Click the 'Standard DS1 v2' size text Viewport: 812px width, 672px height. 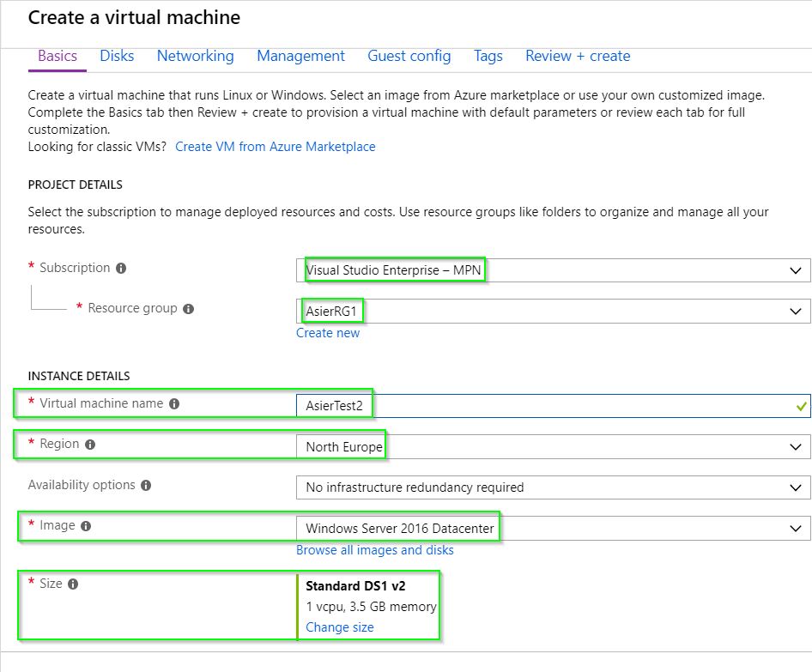[x=355, y=586]
